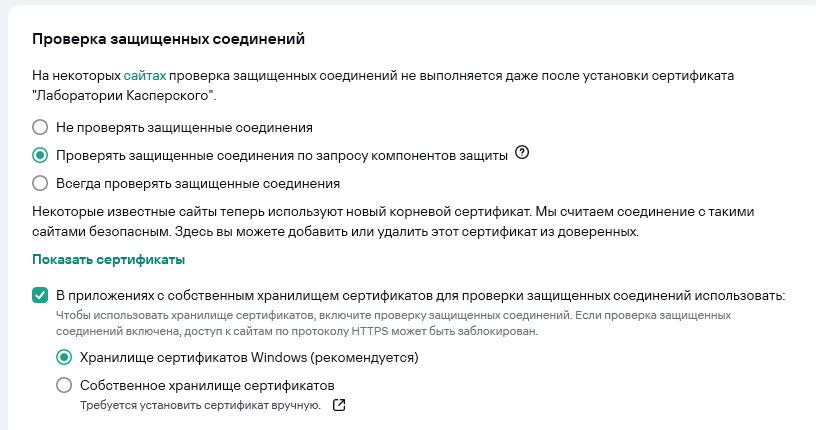Viewport: 816px width, 430px height.
Task: Select "Хранилище сертификатов Windows (рекомендуется)" radio button
Action: click(64, 357)
